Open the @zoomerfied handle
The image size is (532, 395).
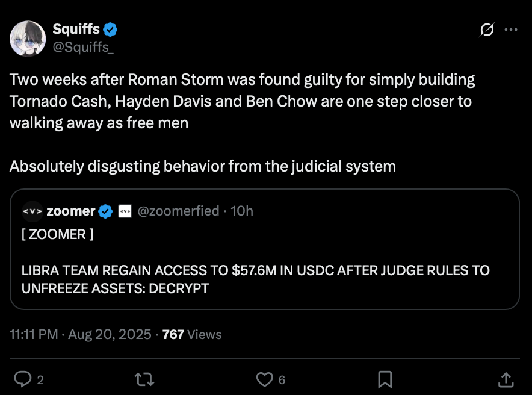coord(178,211)
